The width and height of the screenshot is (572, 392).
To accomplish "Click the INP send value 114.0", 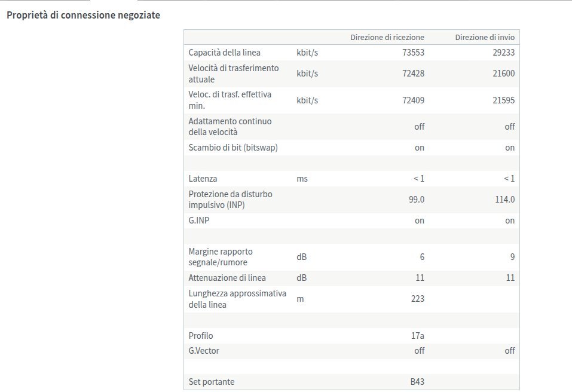I will pos(504,200).
